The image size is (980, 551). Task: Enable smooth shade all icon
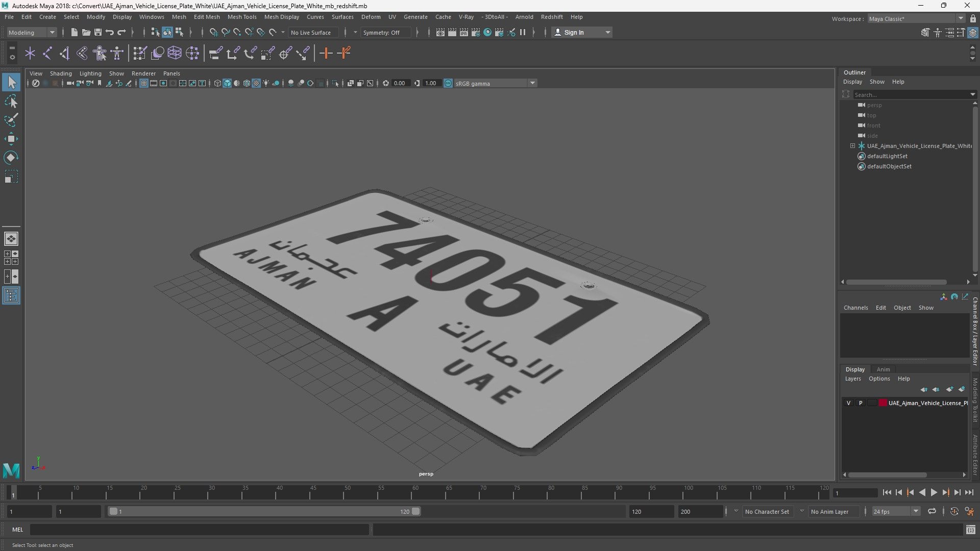[227, 83]
